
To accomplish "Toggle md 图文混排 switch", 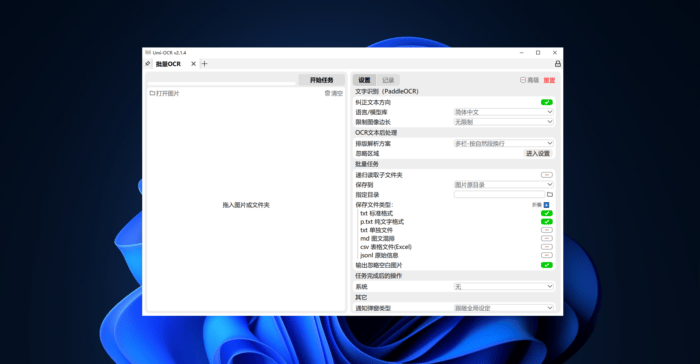I will coord(546,238).
